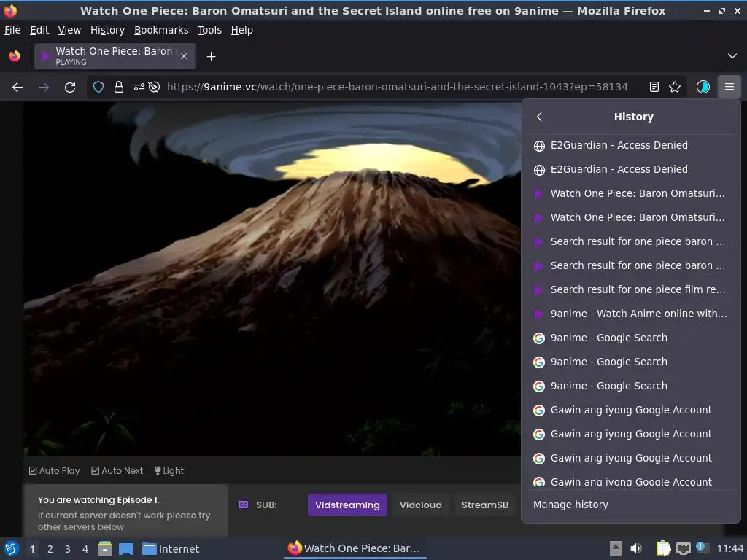
Task: Launch the file manager from the panel
Action: coord(105,549)
